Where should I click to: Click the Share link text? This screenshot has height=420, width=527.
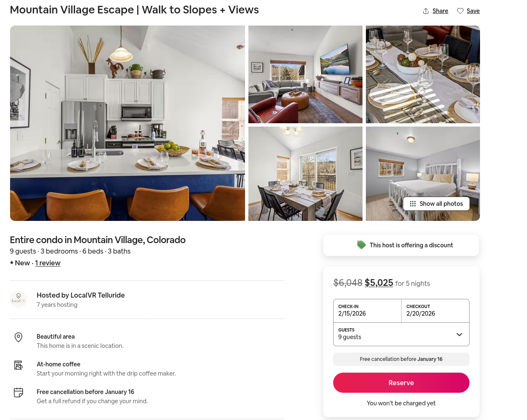coord(440,11)
